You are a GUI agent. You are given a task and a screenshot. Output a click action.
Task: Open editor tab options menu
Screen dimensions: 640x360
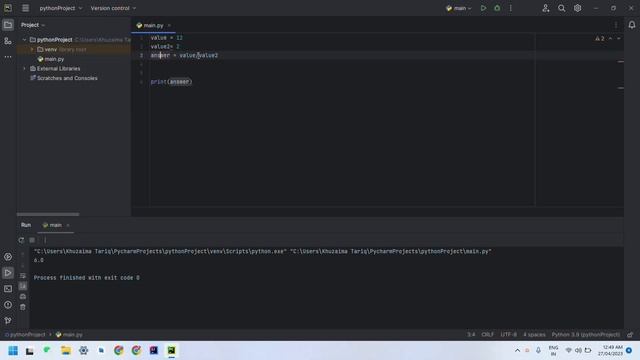pos(616,25)
